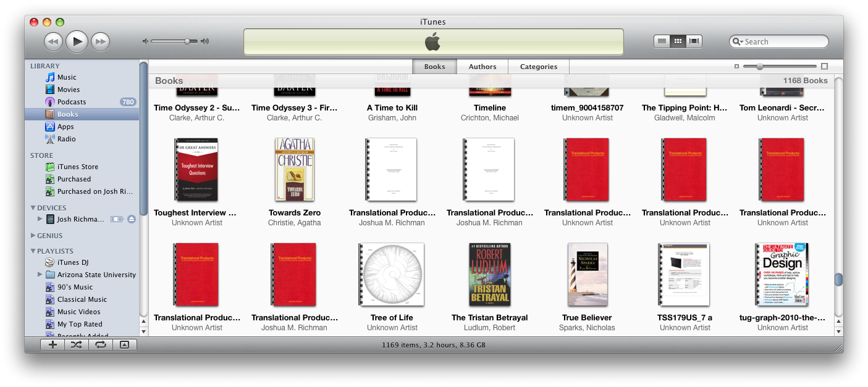Select the True Believer book cover
The image size is (868, 387).
588,275
